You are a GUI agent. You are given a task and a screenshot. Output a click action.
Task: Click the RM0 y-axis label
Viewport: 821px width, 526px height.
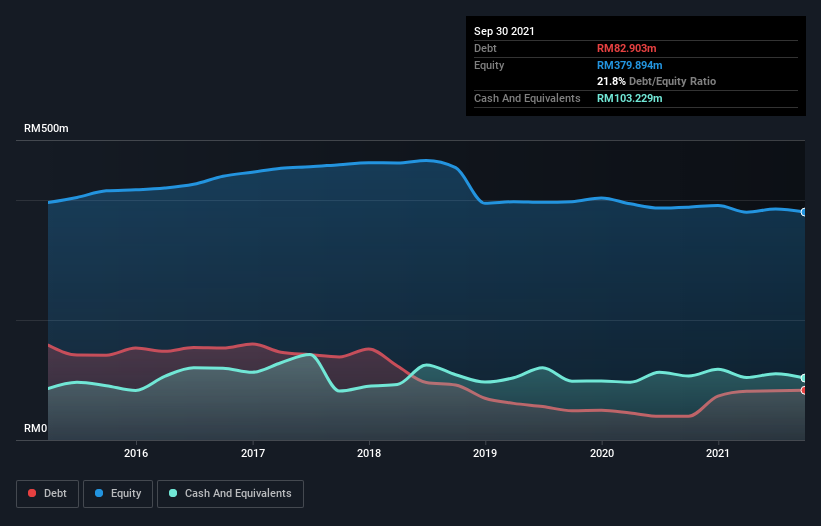pyautogui.click(x=36, y=428)
